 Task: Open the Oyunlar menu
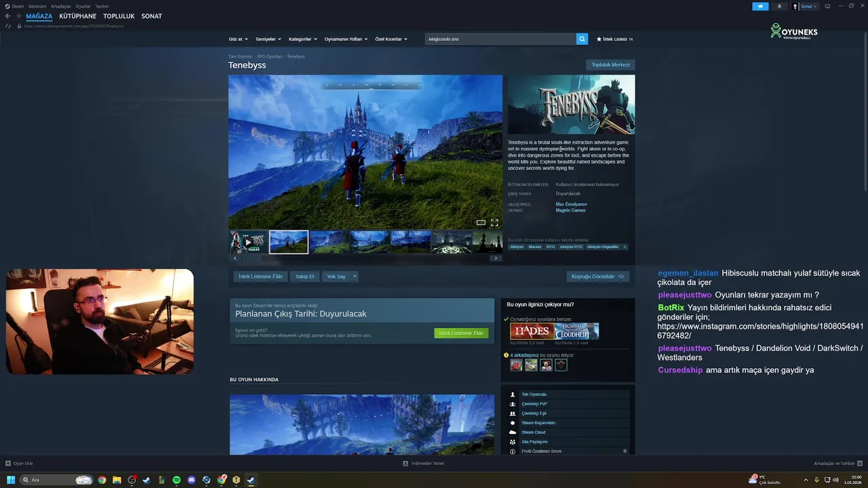tap(83, 6)
